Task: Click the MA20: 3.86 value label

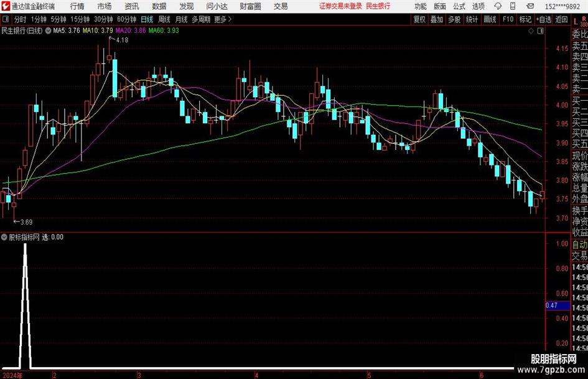Action: pos(131,30)
